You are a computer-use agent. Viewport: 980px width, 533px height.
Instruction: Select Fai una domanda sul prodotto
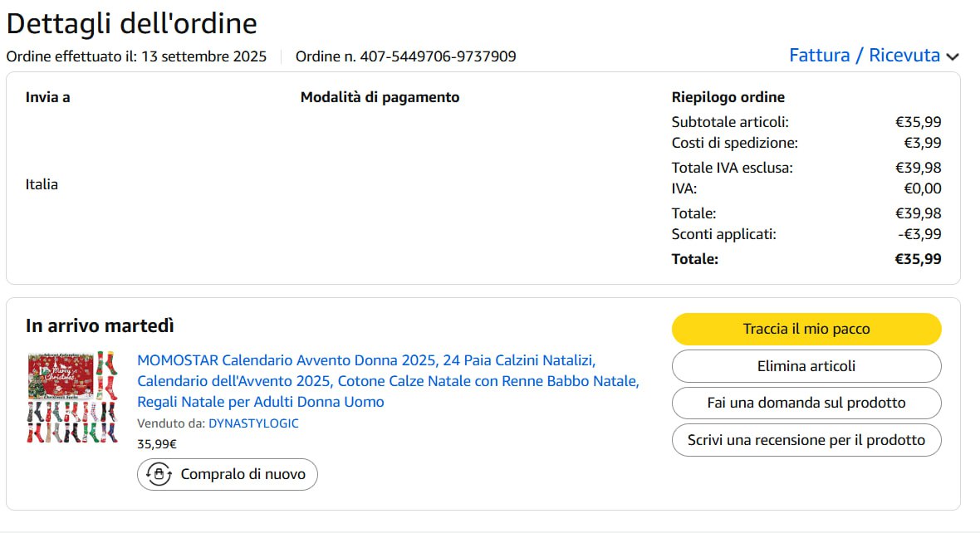pyautogui.click(x=806, y=403)
